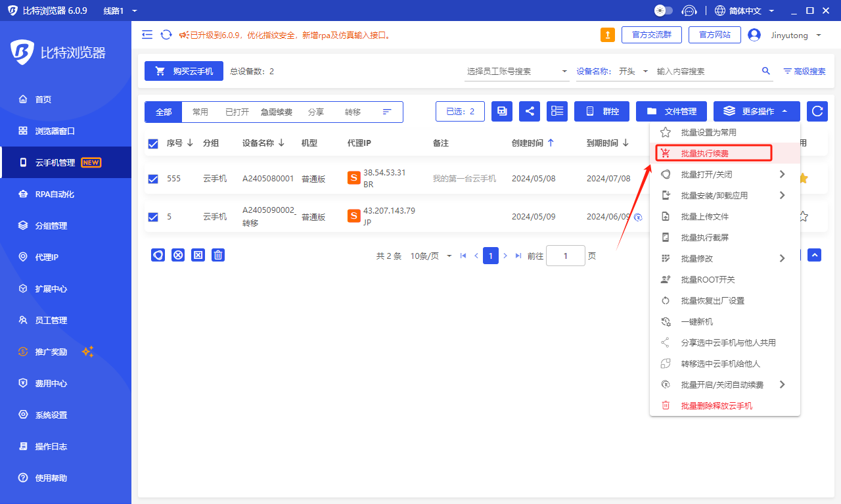Expand 批量安装/卸载应用 submenu

725,195
